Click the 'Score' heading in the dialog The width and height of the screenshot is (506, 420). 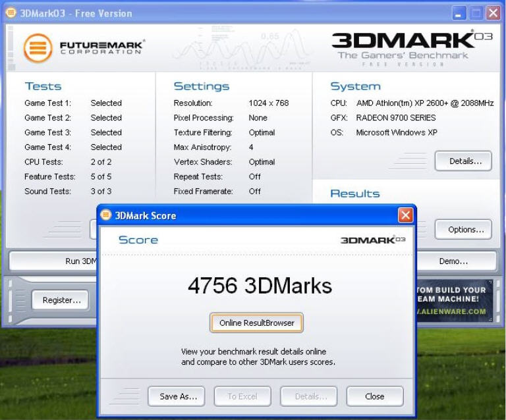(138, 240)
